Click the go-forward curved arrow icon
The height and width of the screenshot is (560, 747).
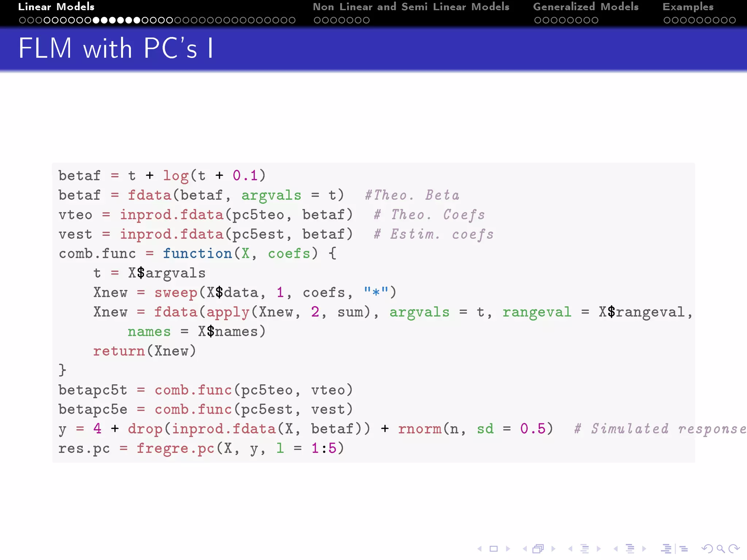[734, 549]
